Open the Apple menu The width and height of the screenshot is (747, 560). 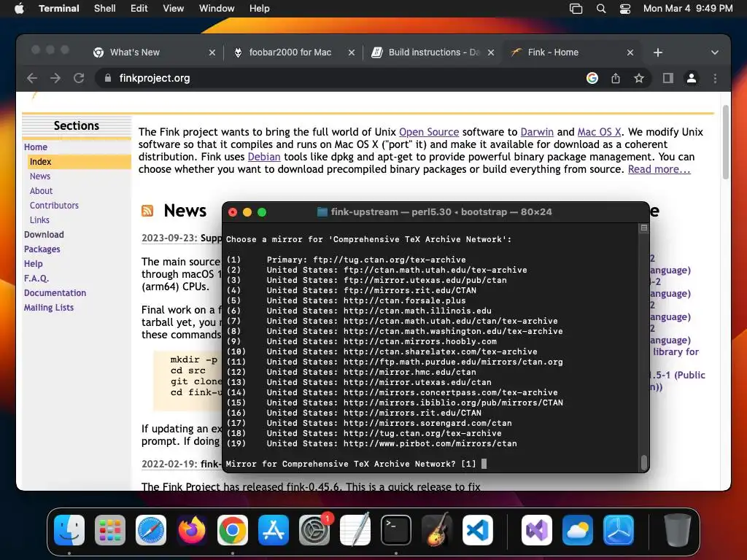pos(19,9)
